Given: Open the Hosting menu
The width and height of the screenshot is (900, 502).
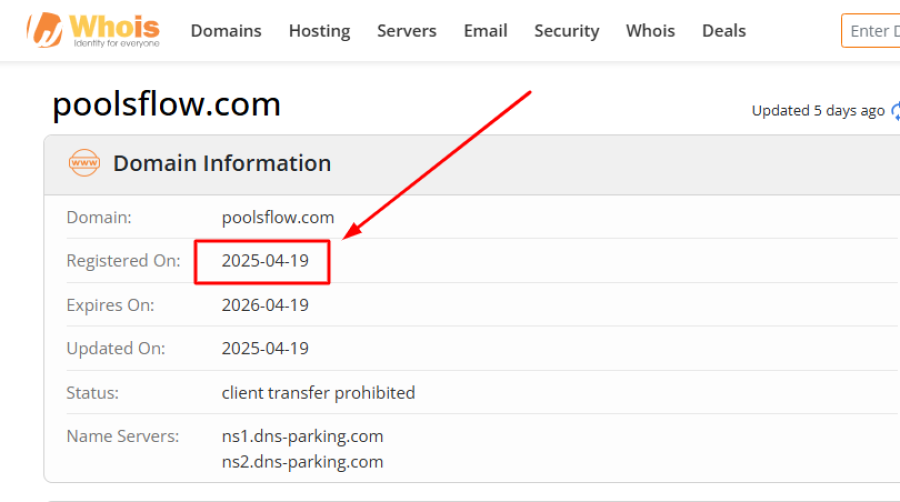Looking at the screenshot, I should [319, 31].
